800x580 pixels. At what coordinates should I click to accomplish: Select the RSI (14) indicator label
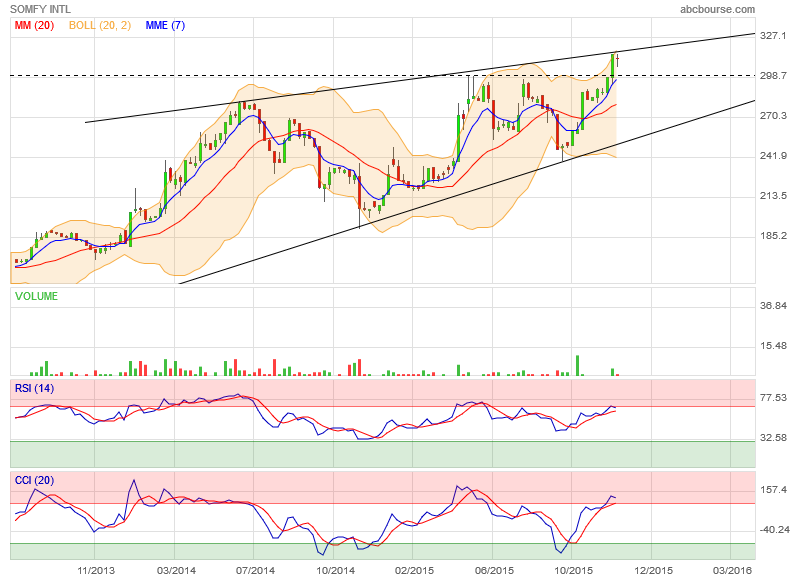click(34, 387)
